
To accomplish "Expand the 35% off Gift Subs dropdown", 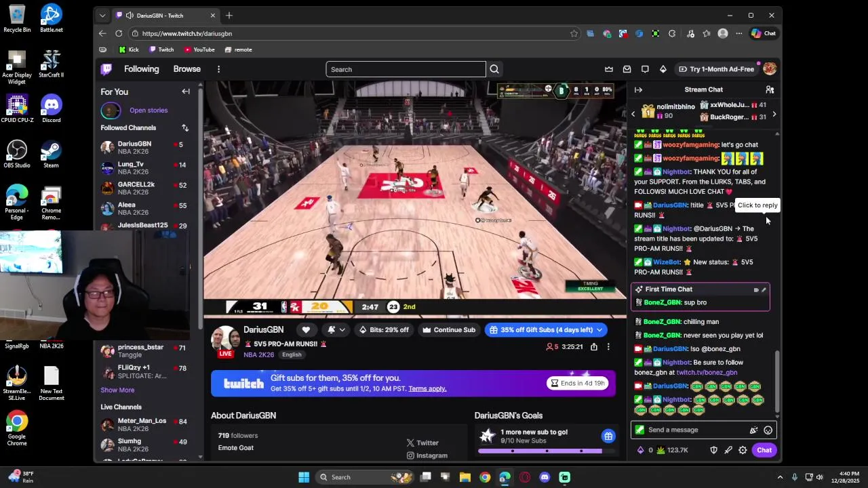I will tap(599, 330).
